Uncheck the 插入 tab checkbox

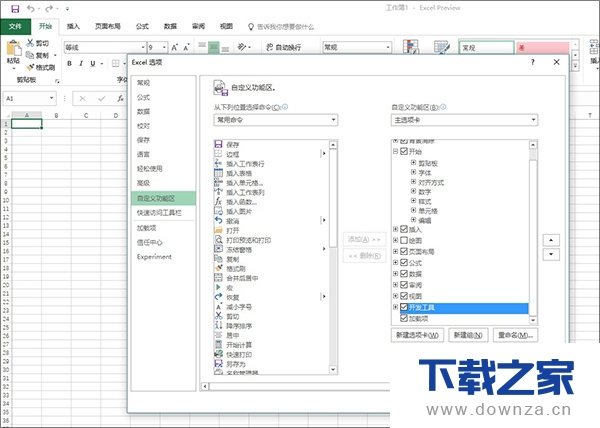pos(404,229)
